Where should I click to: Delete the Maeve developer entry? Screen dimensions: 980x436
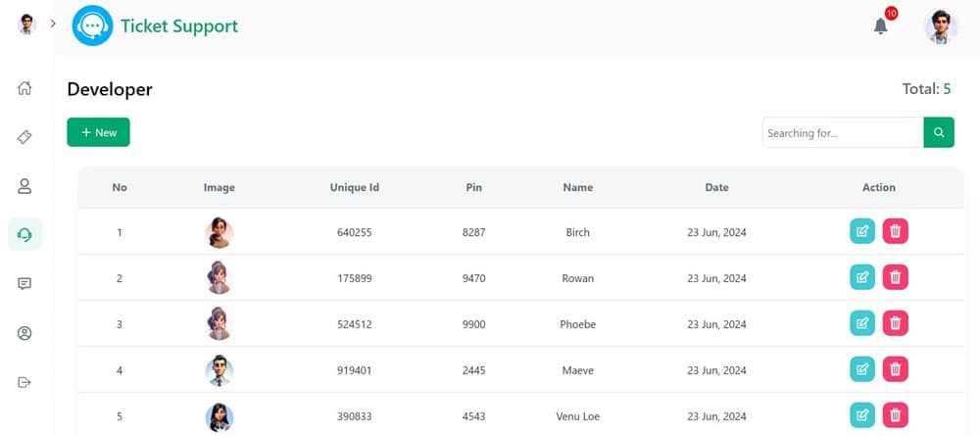coord(895,369)
